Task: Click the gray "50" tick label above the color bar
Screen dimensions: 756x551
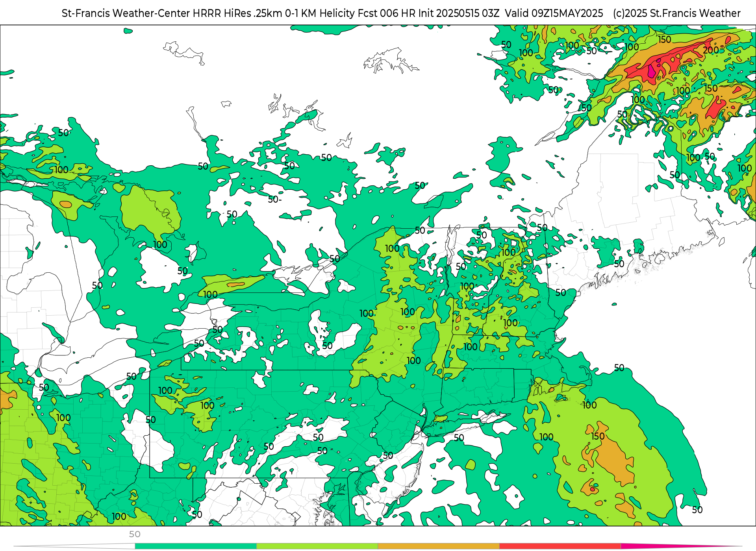Action: point(135,534)
